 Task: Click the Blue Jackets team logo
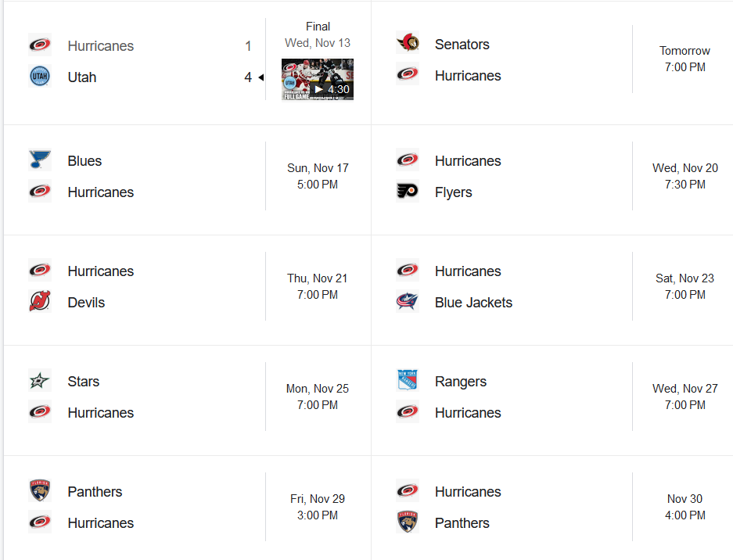click(408, 302)
